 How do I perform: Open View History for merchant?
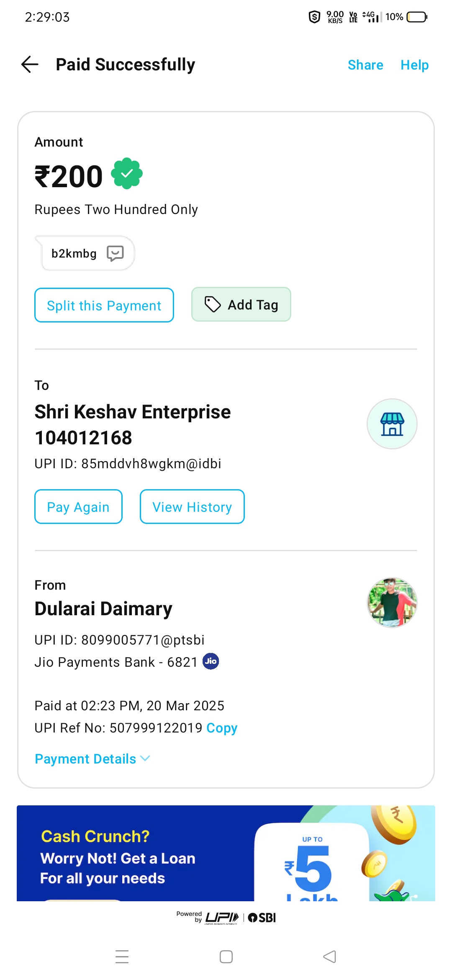point(192,507)
